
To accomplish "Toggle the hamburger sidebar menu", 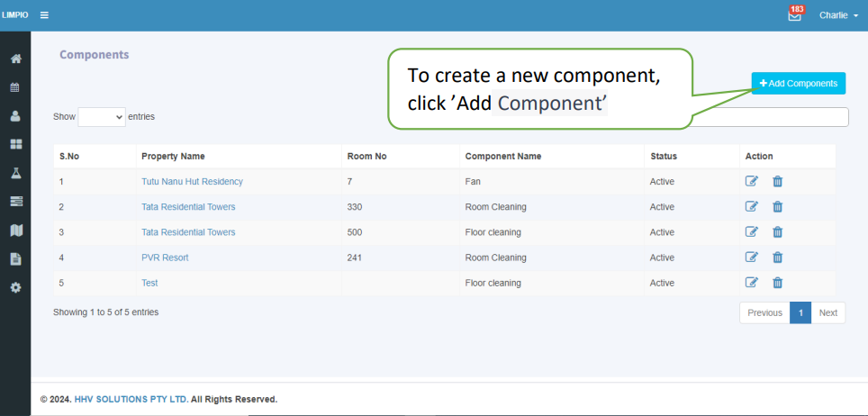I will click(44, 15).
